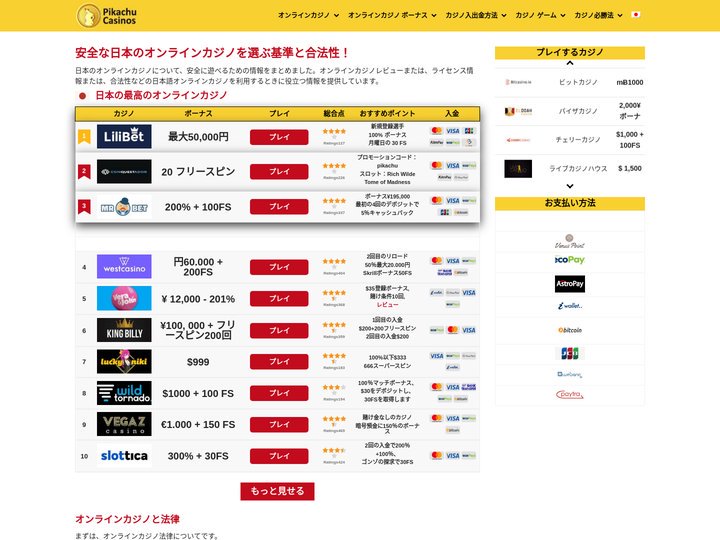Click the €1.000 + 150 FS bonus text
720x540 pixels.
click(198, 425)
